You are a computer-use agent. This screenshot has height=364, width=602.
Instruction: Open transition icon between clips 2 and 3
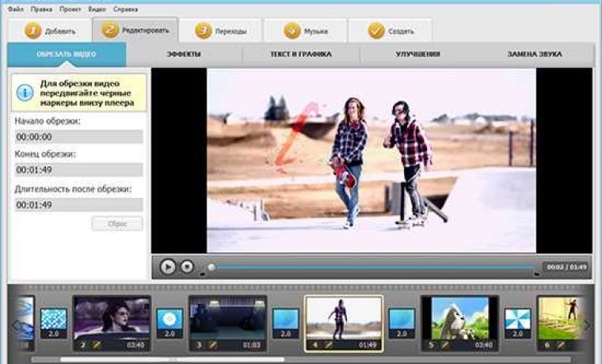(x=170, y=324)
